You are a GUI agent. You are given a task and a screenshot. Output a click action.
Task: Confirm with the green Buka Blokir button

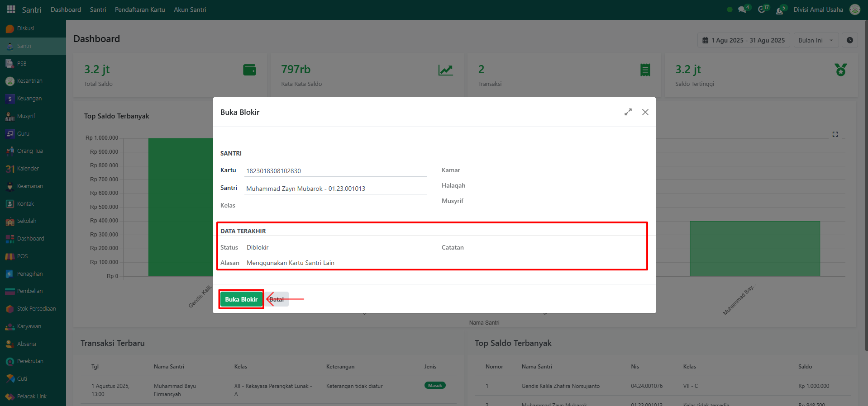[x=241, y=299]
